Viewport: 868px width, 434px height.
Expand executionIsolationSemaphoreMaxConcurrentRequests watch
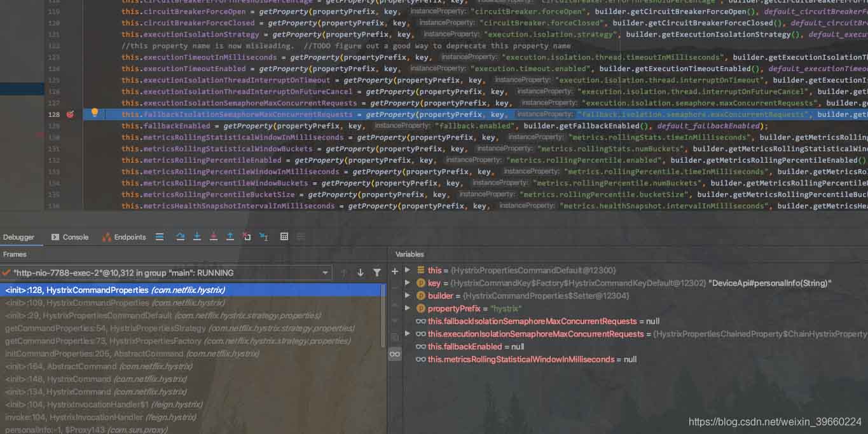pos(408,334)
